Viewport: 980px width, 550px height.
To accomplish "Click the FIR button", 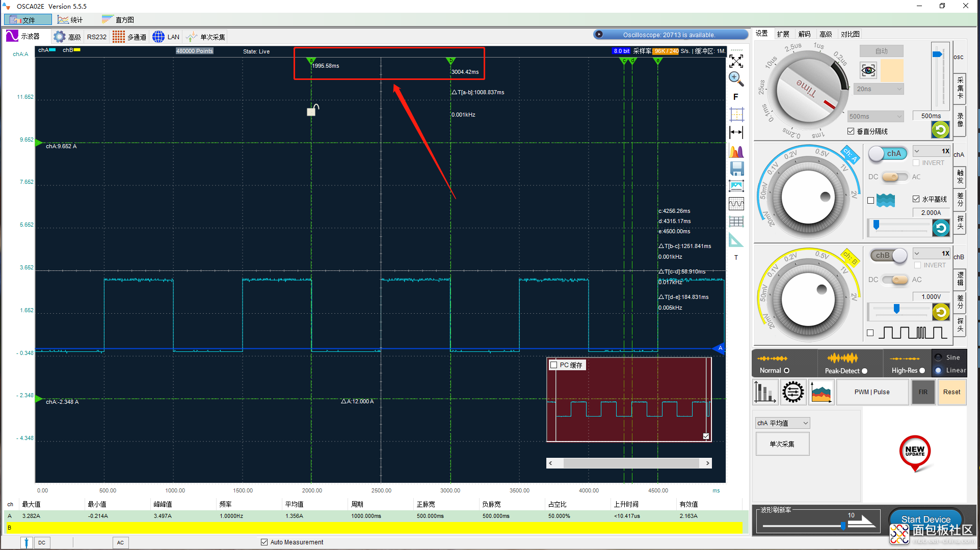I will pyautogui.click(x=923, y=392).
